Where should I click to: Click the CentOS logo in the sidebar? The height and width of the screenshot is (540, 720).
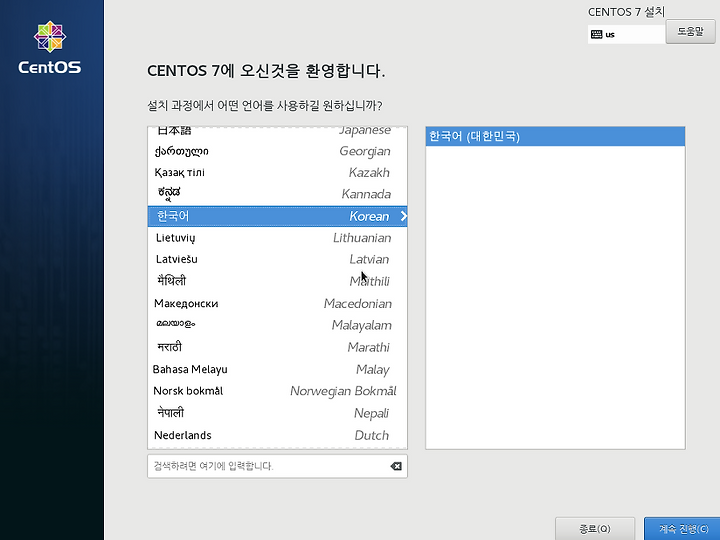pyautogui.click(x=50, y=47)
